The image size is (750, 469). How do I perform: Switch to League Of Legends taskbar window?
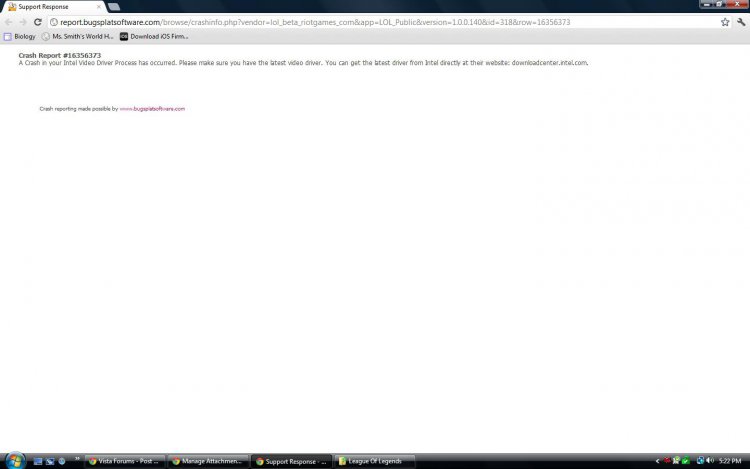coord(375,461)
